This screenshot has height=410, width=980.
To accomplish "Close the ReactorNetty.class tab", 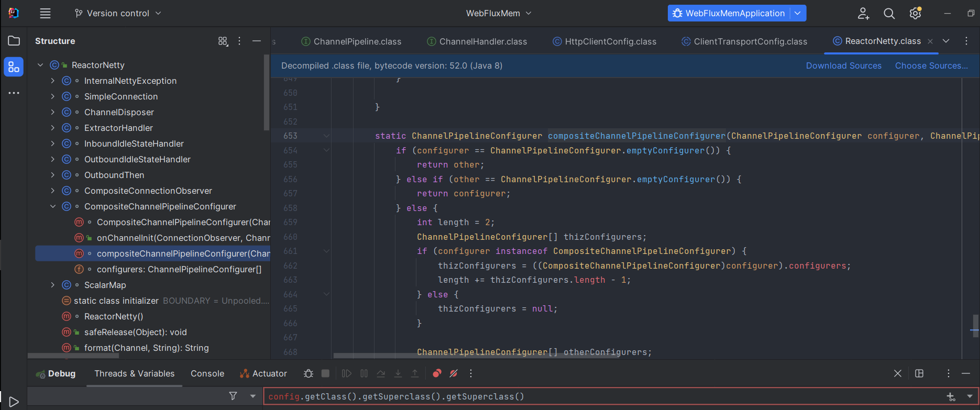I will tap(930, 41).
